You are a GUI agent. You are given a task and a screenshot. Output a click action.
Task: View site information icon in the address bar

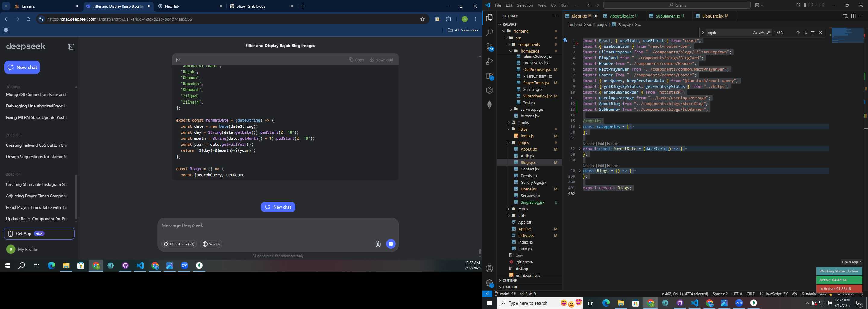pyautogui.click(x=41, y=19)
